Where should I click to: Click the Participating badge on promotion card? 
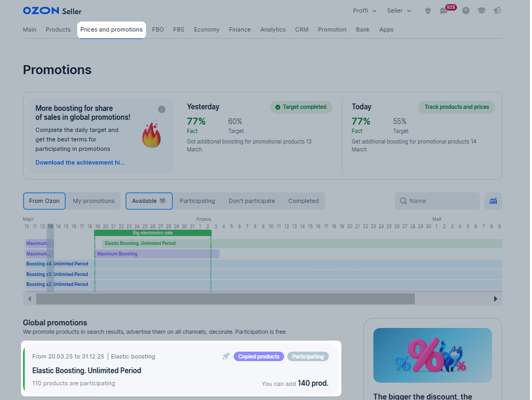point(308,356)
